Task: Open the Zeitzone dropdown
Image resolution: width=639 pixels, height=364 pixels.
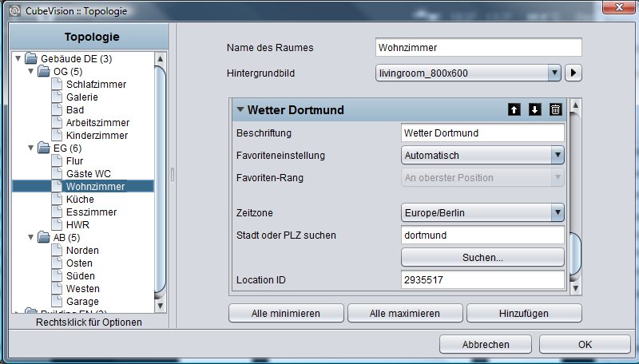Action: 558,212
